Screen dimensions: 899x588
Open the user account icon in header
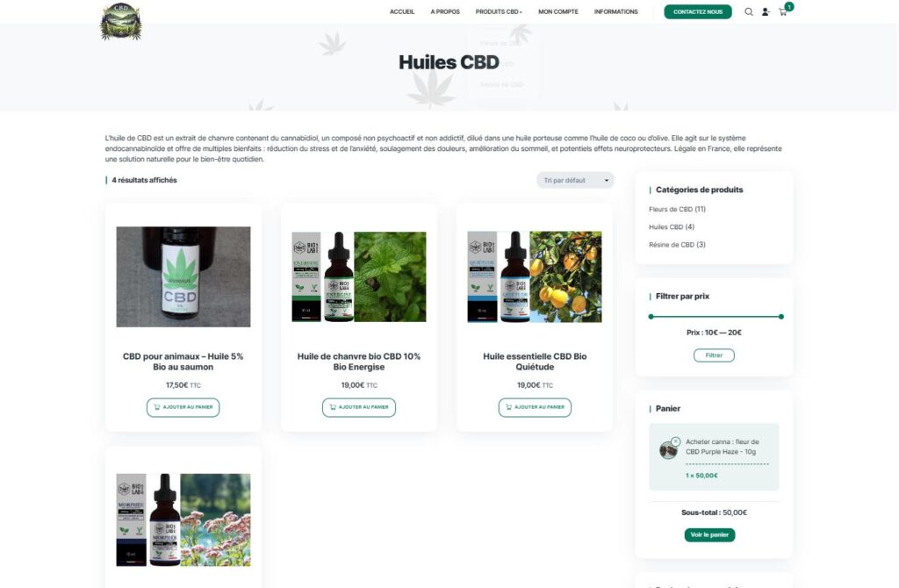766,12
